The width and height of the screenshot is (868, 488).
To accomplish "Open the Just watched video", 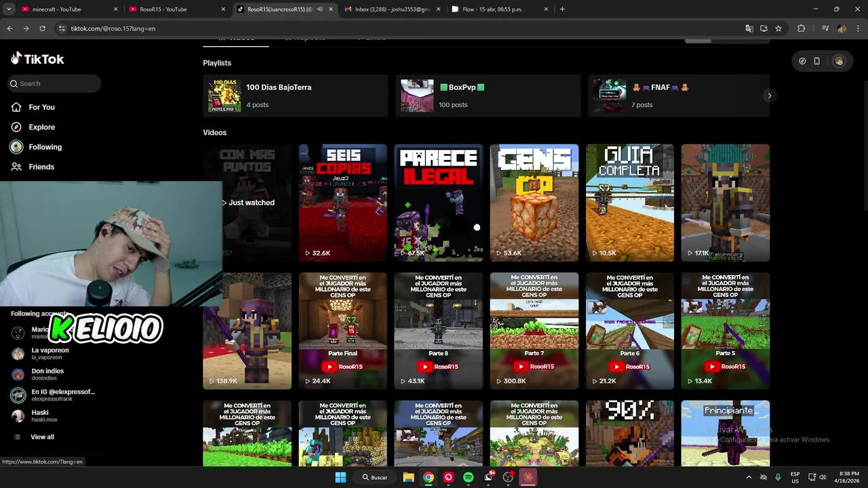I will click(x=248, y=203).
